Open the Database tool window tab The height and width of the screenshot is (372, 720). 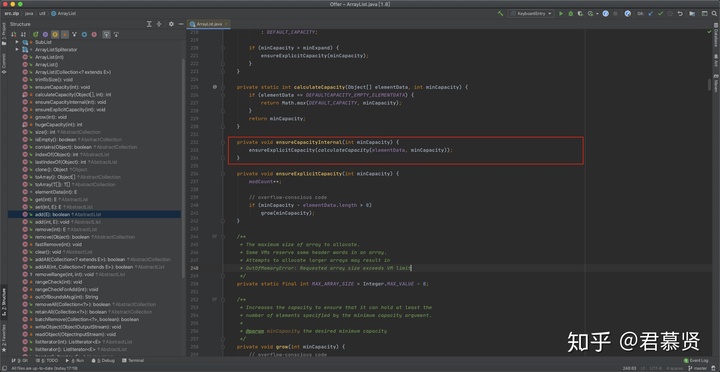716,36
